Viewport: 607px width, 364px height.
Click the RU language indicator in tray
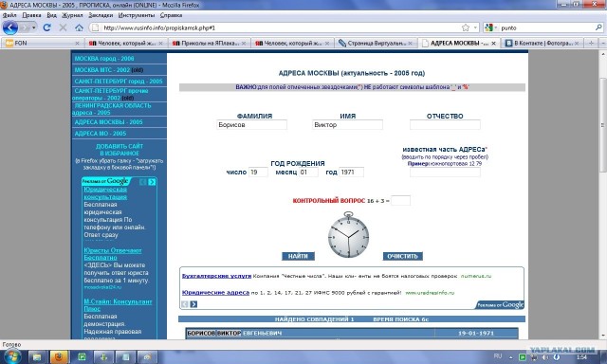pyautogui.click(x=498, y=356)
